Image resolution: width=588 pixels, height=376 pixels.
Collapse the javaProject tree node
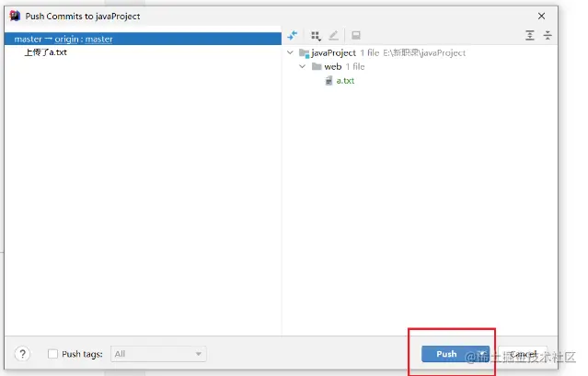[x=290, y=52]
